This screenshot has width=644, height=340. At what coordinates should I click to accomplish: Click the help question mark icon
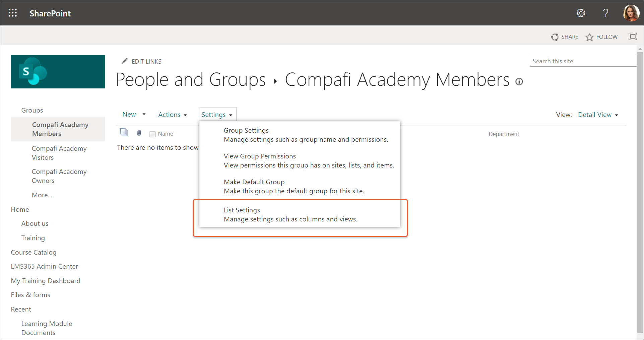tap(605, 13)
